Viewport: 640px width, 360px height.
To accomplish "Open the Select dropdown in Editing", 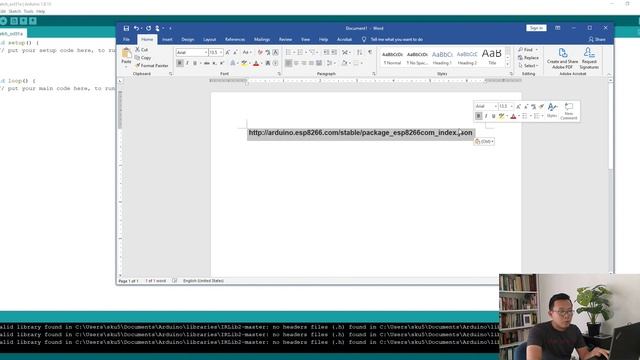I will coord(529,65).
